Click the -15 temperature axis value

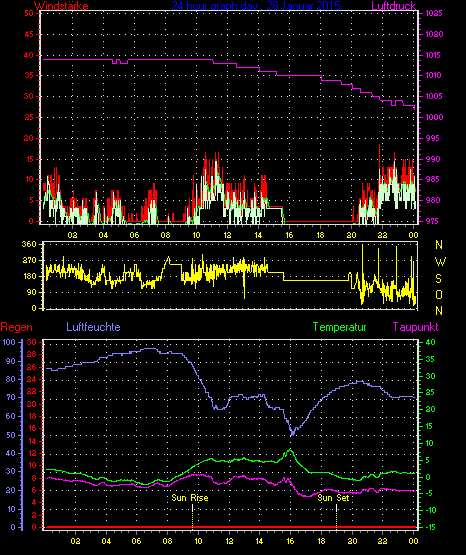(430, 527)
